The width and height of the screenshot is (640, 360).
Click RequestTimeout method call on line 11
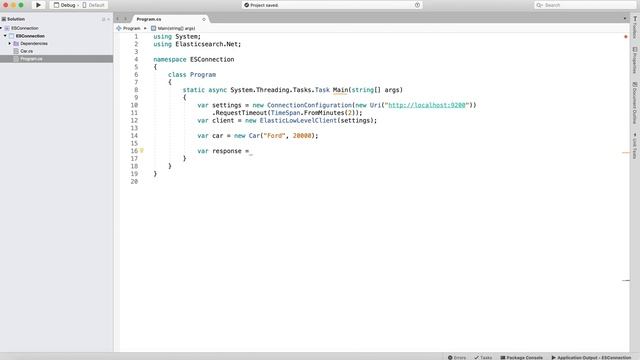(x=241, y=113)
